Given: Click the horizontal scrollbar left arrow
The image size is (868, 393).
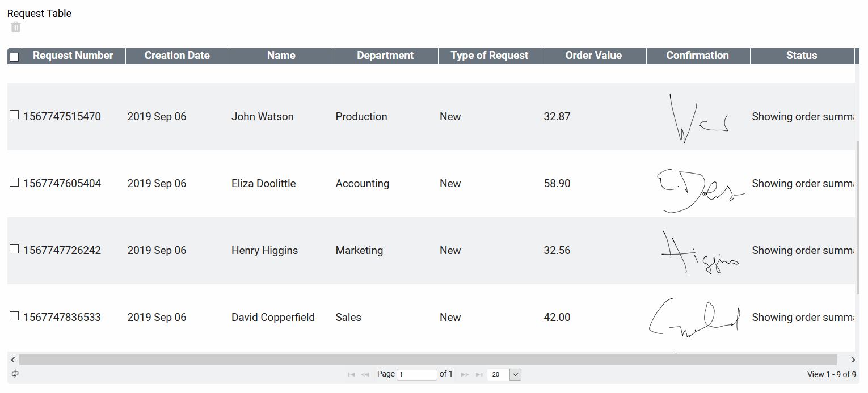Looking at the screenshot, I should pyautogui.click(x=12, y=360).
